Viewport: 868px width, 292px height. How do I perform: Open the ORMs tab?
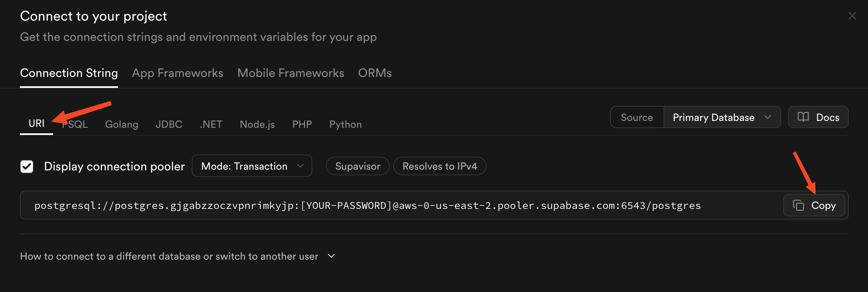[375, 73]
